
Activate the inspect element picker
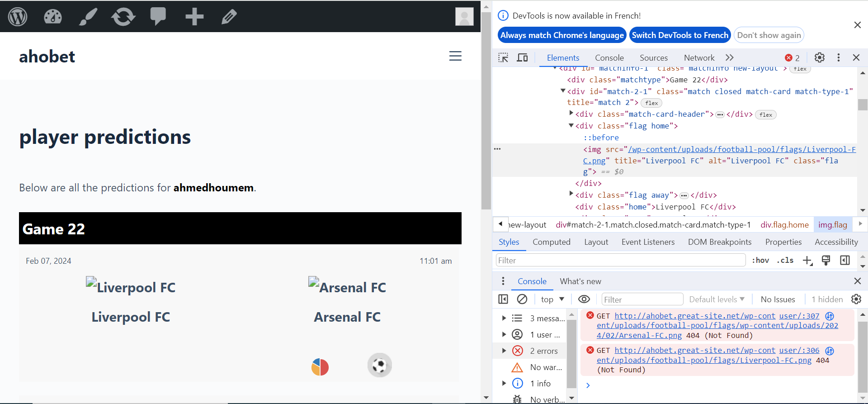503,57
